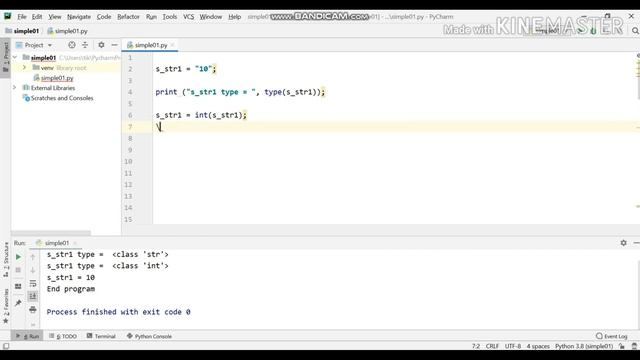The height and width of the screenshot is (360, 640).
Task: Select Scratches and Consoles
Action: point(62,98)
